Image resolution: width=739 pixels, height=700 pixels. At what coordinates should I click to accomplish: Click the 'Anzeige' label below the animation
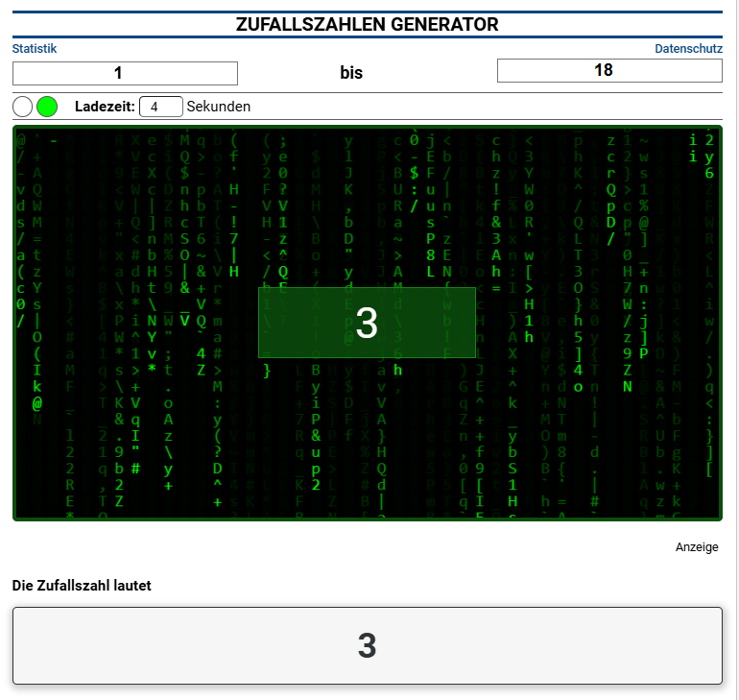(x=697, y=547)
